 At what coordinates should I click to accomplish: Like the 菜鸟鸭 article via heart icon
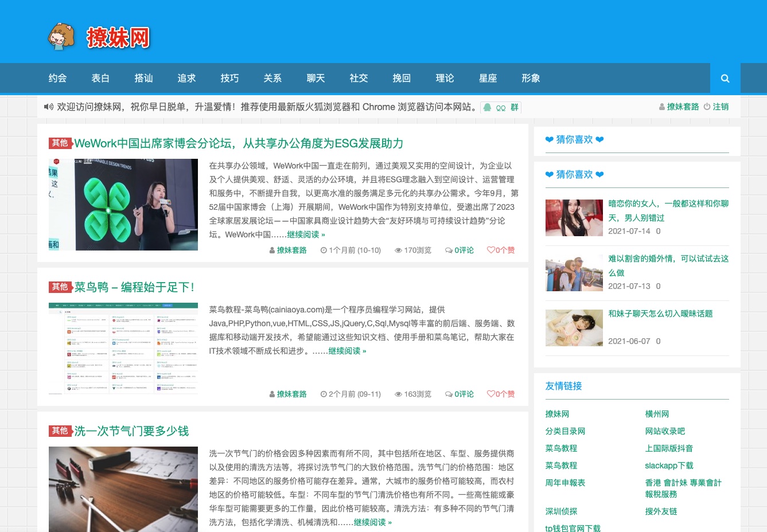coord(491,394)
